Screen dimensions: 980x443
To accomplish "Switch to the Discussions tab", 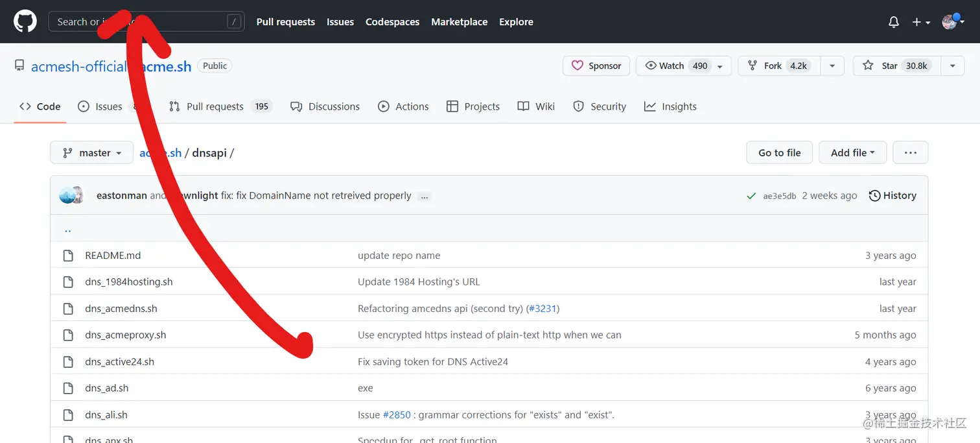I will coord(325,106).
